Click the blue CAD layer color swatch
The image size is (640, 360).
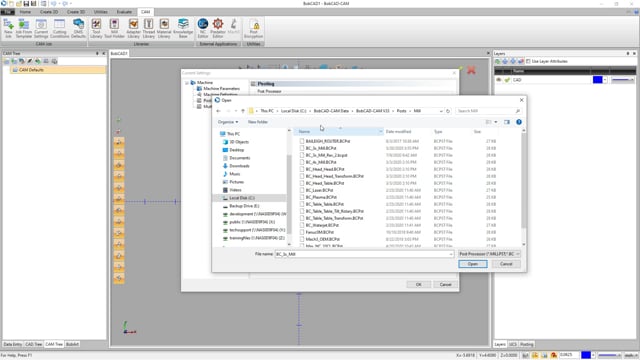click(x=598, y=80)
